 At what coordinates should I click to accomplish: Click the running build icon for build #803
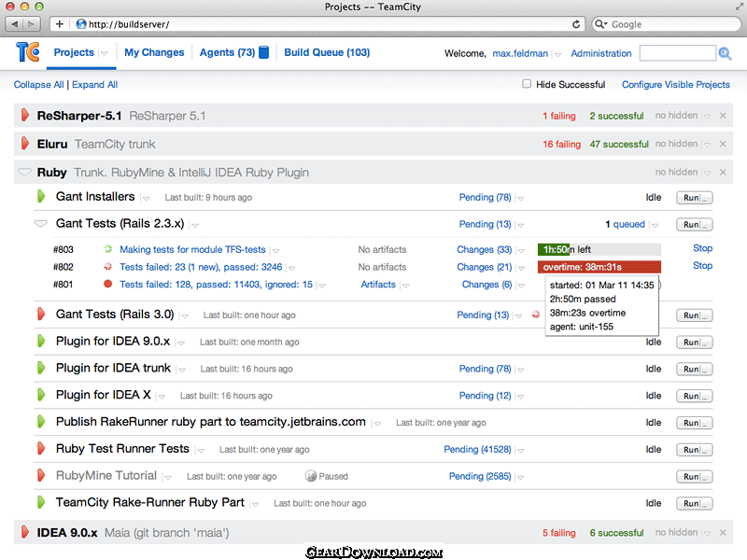point(108,249)
